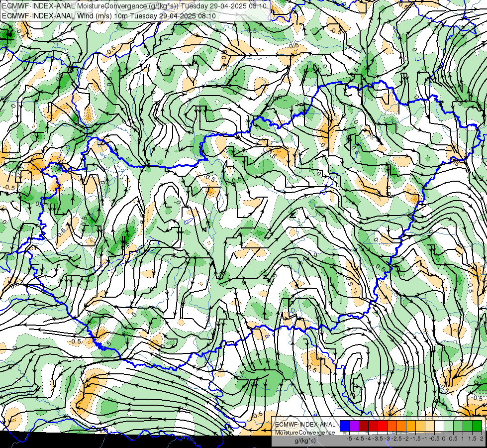Pick the orange-red swatch between -2.5 and -2

[392, 426]
